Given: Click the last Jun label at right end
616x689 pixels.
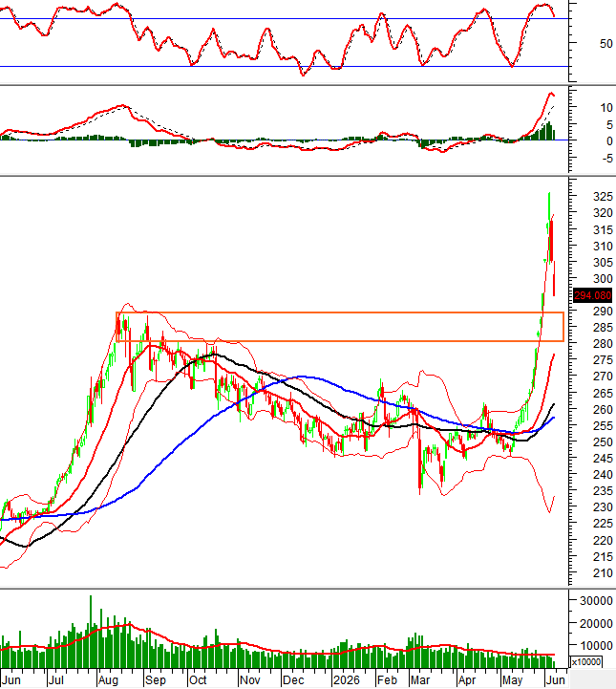Looking at the screenshot, I should 556,680.
